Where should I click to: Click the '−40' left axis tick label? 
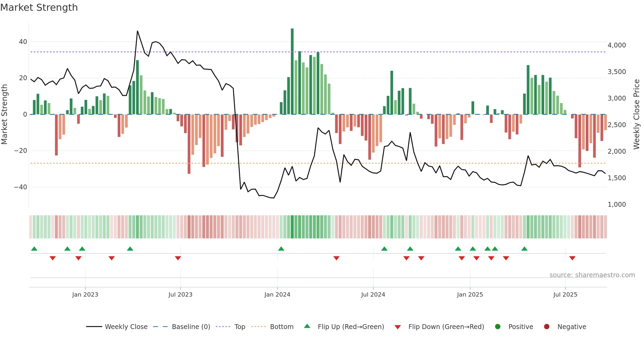21,187
